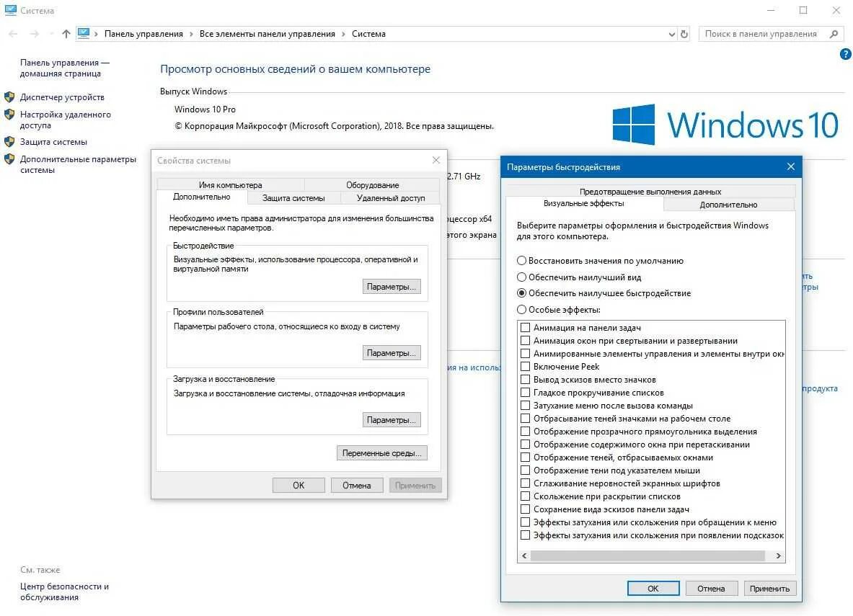The width and height of the screenshot is (853, 616).
Task: Choose the Особые эффекты radio button
Action: [522, 309]
